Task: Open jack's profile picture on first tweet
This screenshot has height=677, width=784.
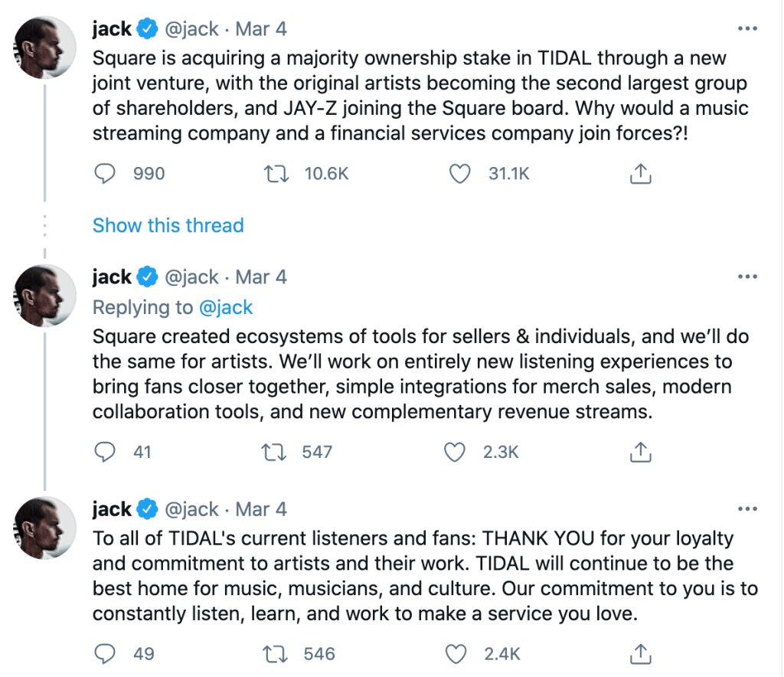Action: pyautogui.click(x=45, y=47)
